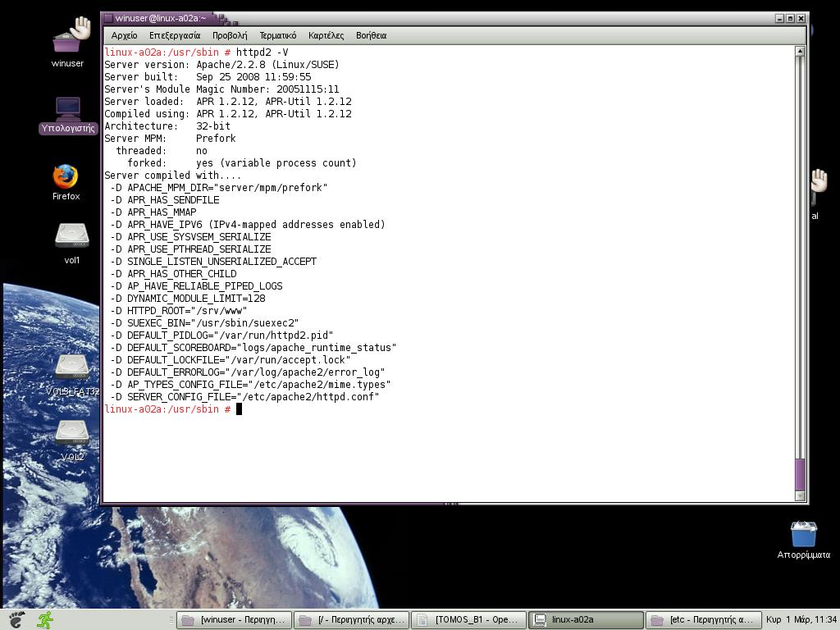The image size is (840, 630).
Task: Click the 'Server built: Sep 25 2008' line
Action: 208,77
